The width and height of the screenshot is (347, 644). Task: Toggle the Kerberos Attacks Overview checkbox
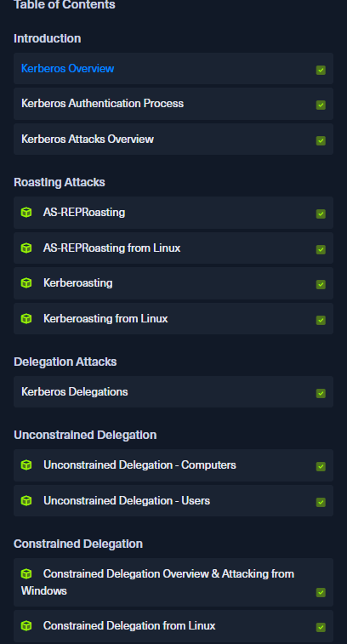click(321, 141)
